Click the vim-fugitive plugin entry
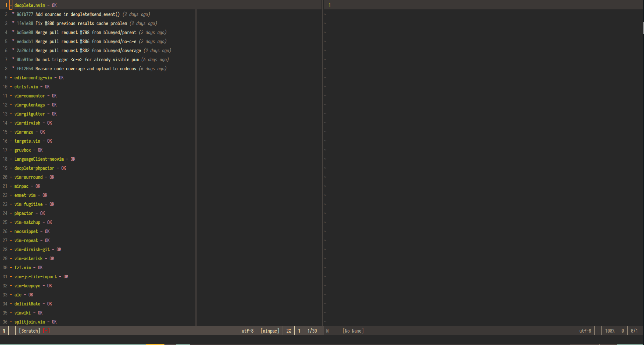 click(32, 204)
